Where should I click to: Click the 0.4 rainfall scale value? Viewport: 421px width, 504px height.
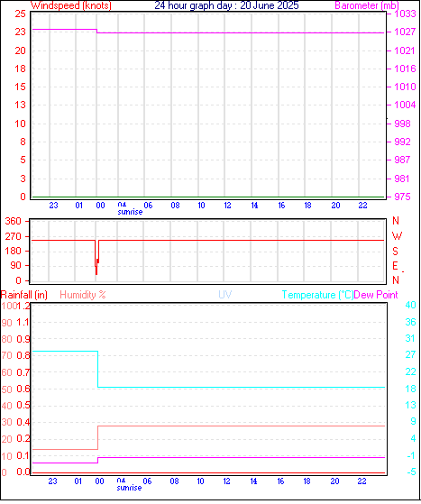(x=23, y=422)
